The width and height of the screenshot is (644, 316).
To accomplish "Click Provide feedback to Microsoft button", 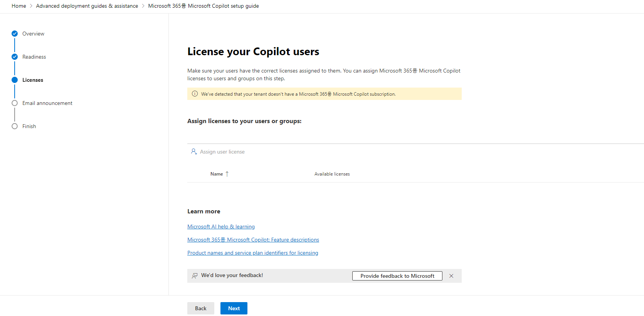I will pyautogui.click(x=397, y=276).
